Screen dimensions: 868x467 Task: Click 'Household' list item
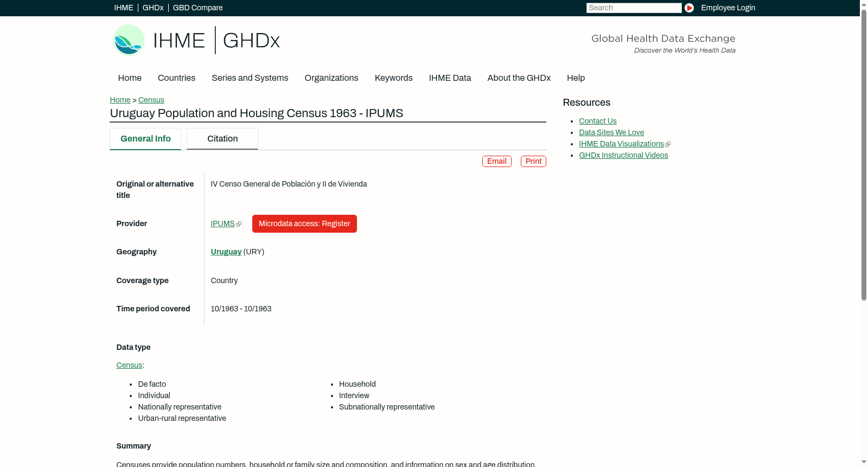click(358, 384)
